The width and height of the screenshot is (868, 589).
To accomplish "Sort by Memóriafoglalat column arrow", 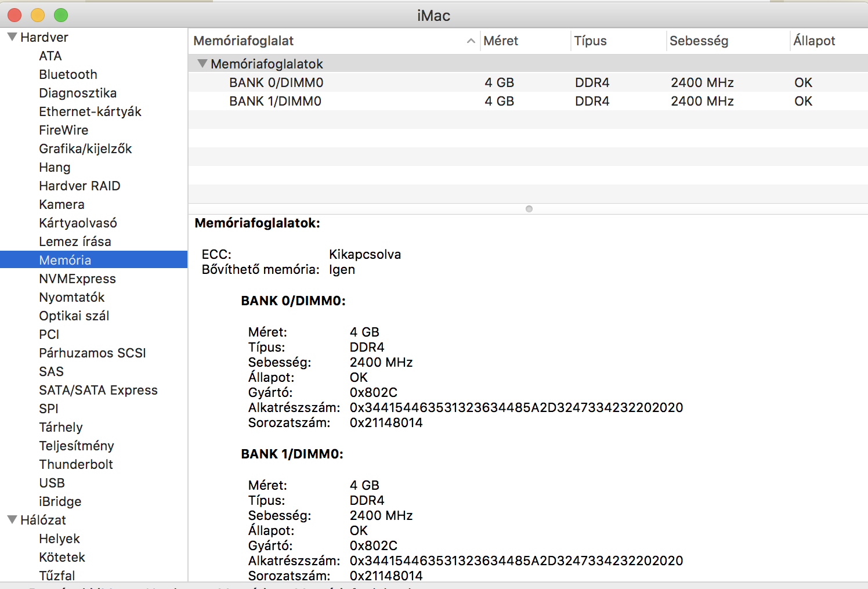I will coord(471,41).
